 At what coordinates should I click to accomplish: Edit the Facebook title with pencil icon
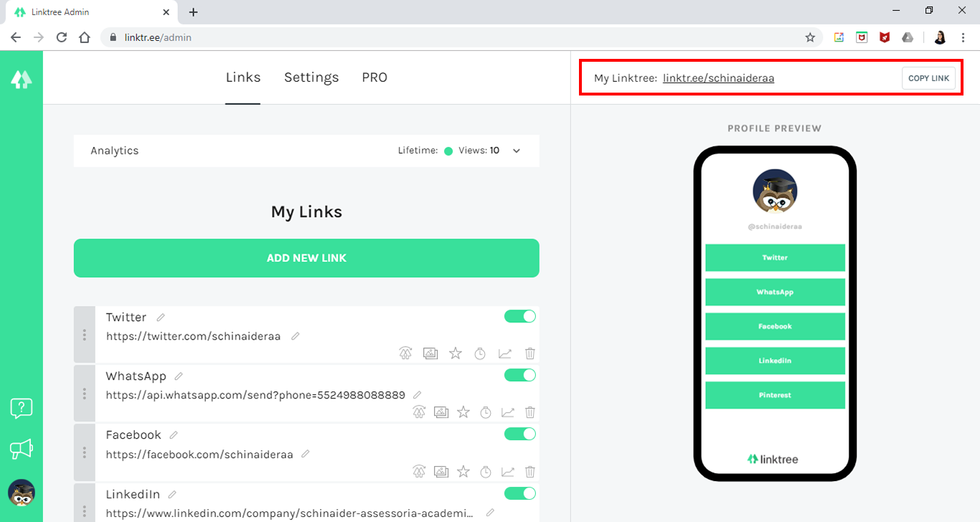click(x=174, y=435)
